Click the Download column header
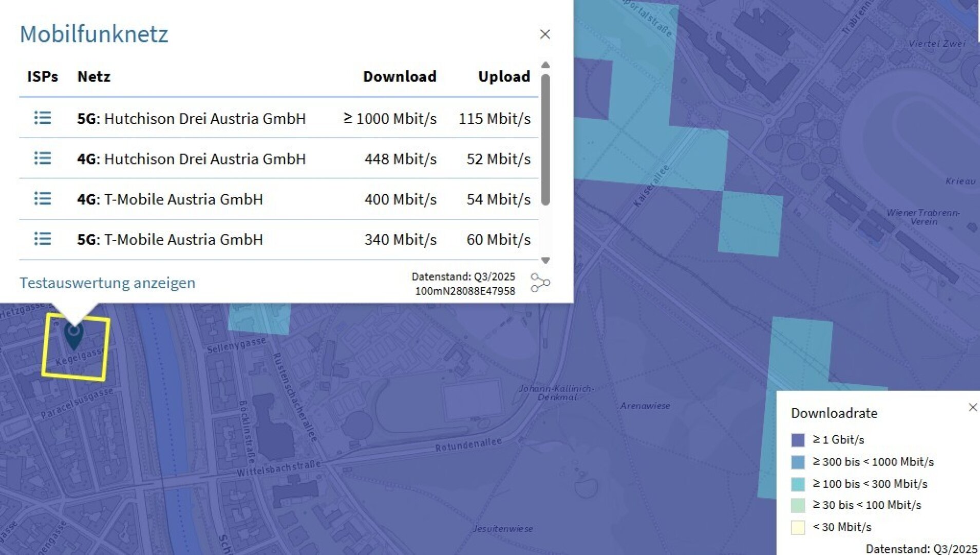980x555 pixels. (x=400, y=77)
